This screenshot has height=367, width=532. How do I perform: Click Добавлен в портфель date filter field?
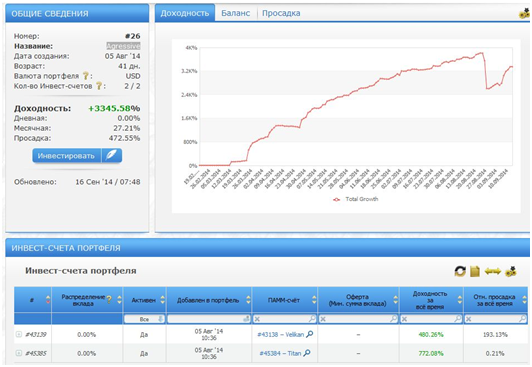click(209, 319)
